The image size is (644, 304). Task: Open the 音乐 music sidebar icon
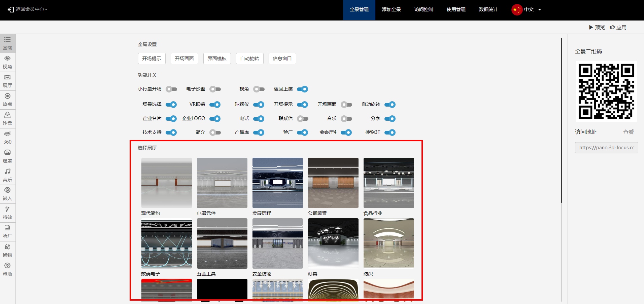click(x=7, y=175)
